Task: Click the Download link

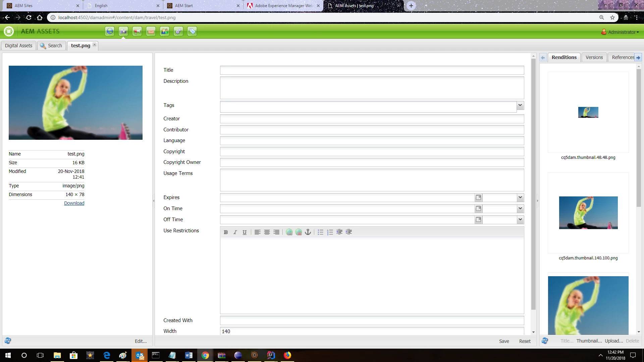Action: [74, 203]
